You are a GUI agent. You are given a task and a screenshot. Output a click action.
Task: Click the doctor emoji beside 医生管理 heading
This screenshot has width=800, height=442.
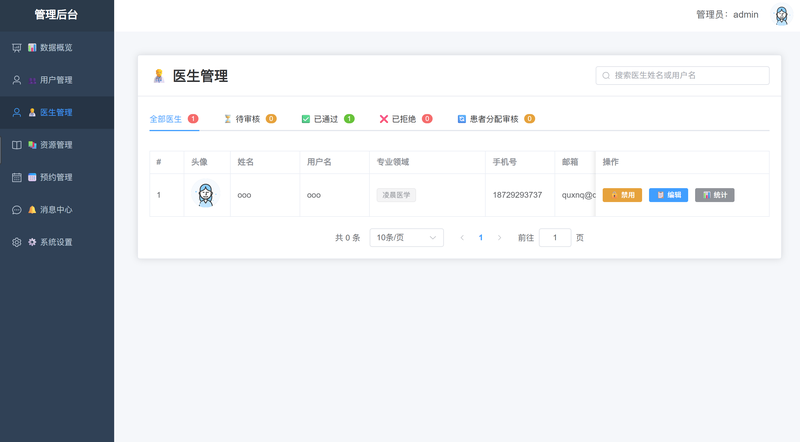159,76
